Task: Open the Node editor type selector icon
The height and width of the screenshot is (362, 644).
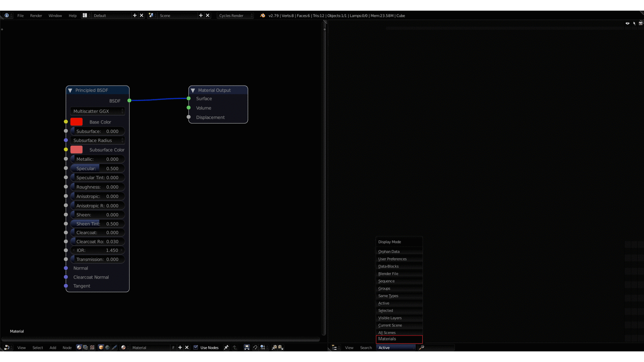Action: pyautogui.click(x=7, y=348)
